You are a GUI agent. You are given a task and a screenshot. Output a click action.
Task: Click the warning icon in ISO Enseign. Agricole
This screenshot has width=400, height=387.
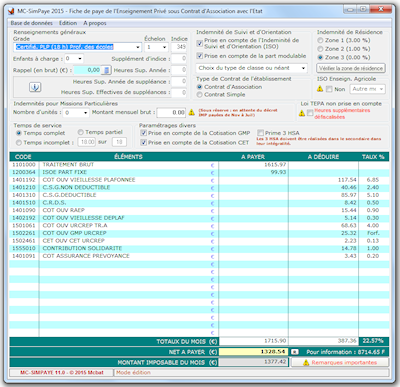tap(320, 89)
